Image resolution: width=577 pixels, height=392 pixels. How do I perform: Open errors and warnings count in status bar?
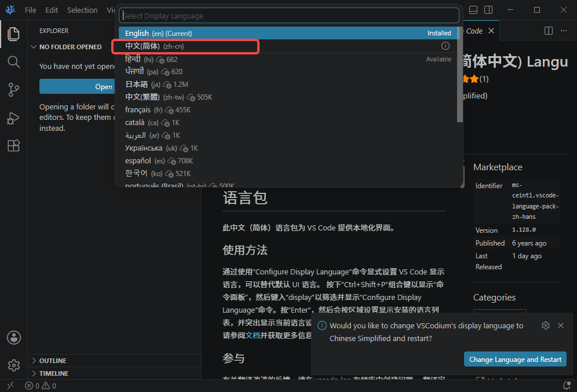click(41, 386)
